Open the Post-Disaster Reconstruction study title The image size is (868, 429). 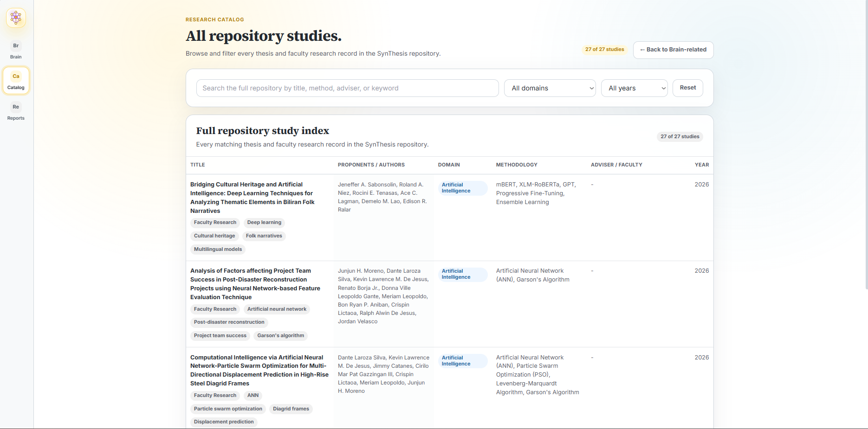pos(255,284)
